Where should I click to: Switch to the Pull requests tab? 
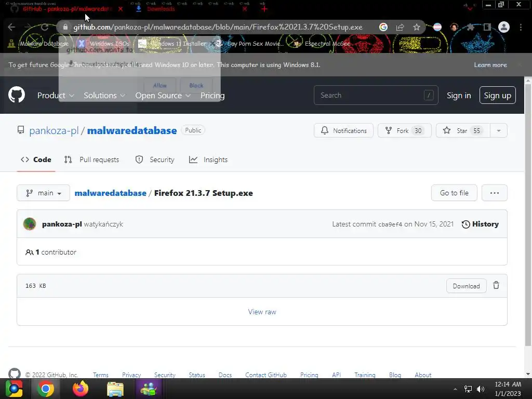coord(91,159)
